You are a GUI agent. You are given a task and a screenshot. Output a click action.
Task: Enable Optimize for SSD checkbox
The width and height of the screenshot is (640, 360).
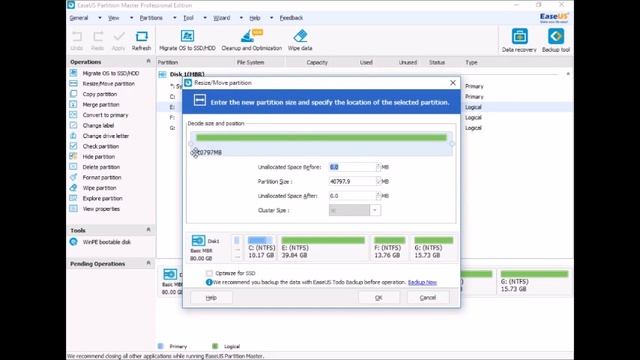coord(209,273)
